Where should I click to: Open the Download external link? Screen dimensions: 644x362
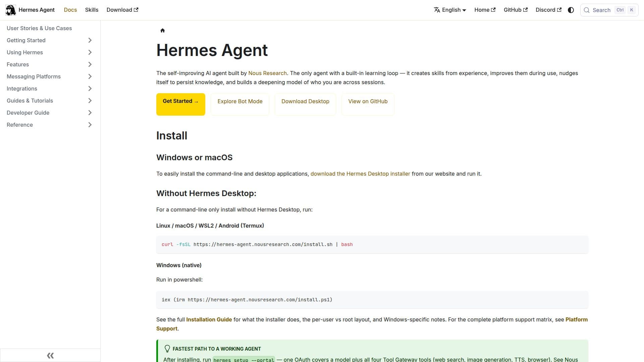pos(122,10)
